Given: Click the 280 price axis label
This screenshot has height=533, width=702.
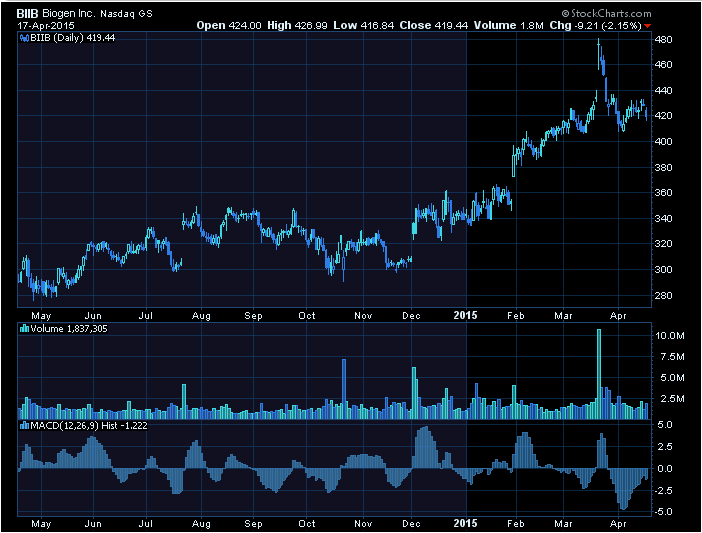Looking at the screenshot, I should click(x=663, y=295).
